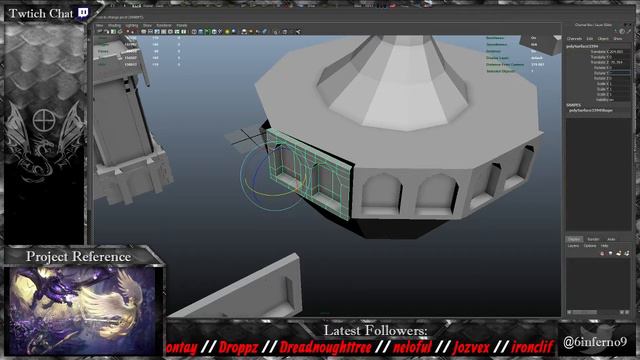Click the selected wireframe wall section in viewport
640x360 pixels.
tap(310, 173)
